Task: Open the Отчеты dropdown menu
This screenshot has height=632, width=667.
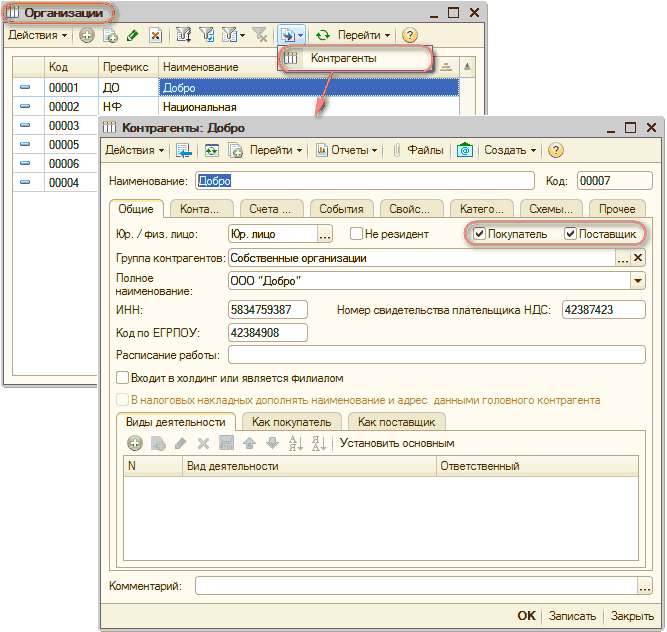Action: [x=346, y=150]
